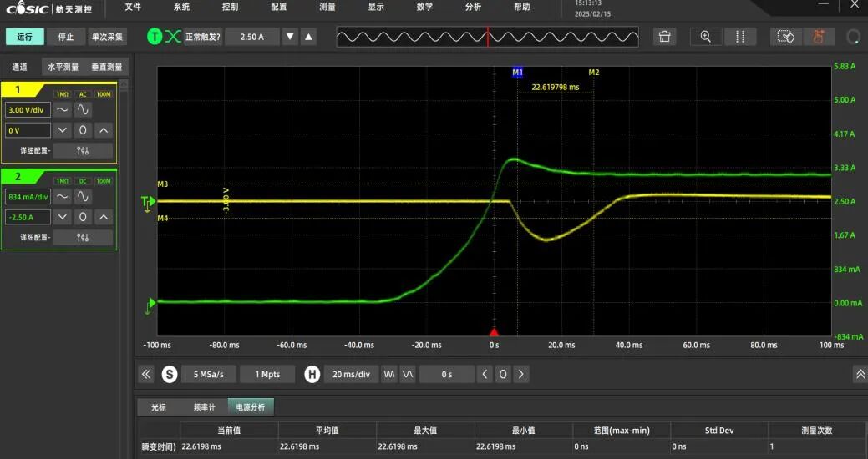The image size is (868, 459).
Task: Switch to the 频率计 tab
Action: [205, 407]
